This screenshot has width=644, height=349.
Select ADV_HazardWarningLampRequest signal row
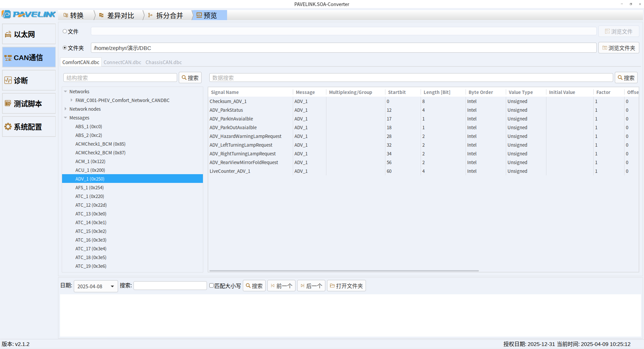point(423,136)
